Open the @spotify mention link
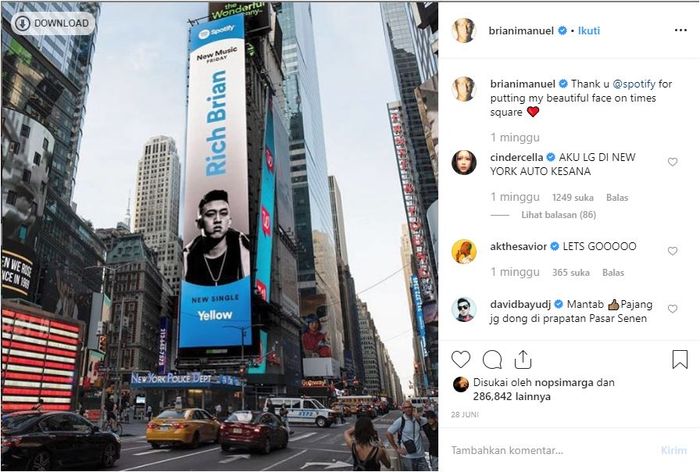700x472 pixels. point(634,84)
